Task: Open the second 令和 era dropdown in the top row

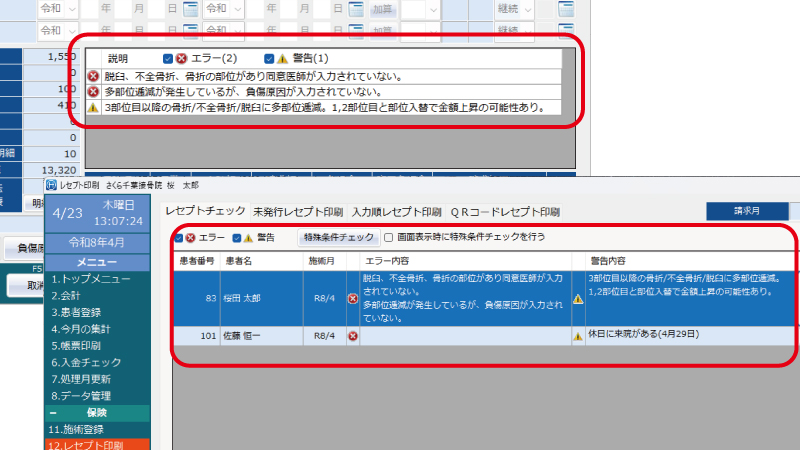Action: click(x=223, y=9)
